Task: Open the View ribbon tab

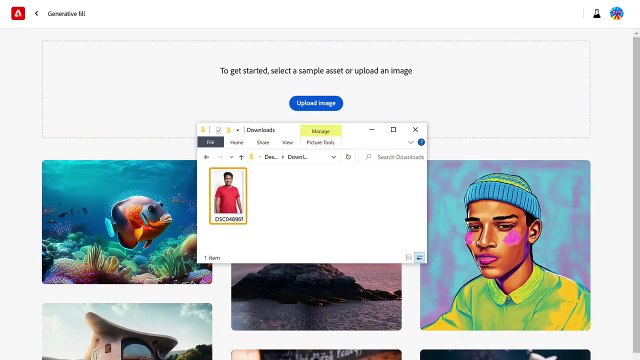Action: pos(287,142)
